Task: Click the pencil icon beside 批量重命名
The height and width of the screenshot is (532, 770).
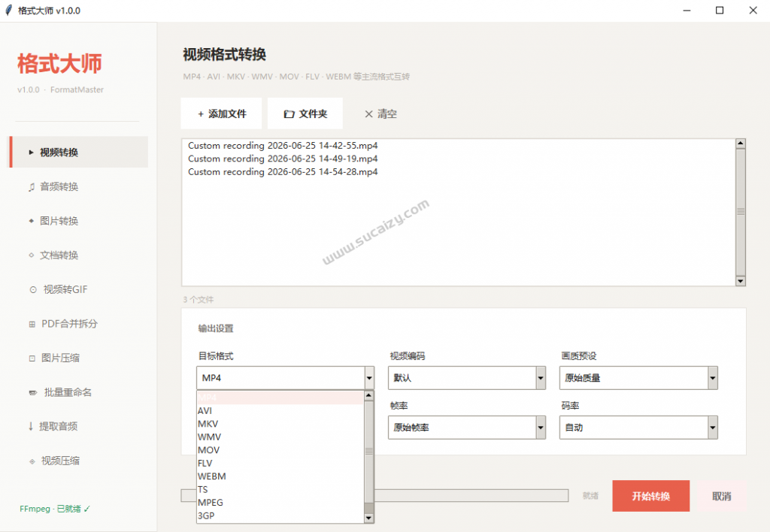Action: click(33, 393)
